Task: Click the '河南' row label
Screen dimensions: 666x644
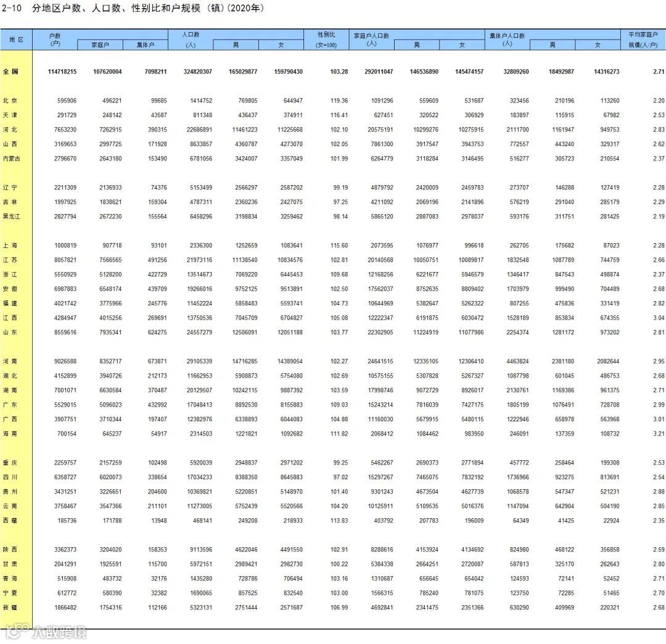Action: point(10,361)
